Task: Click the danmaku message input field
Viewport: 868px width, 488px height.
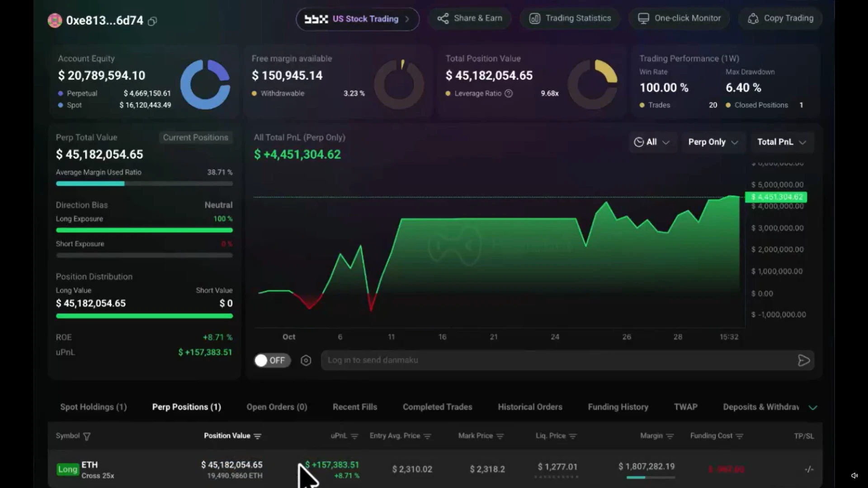Action: pos(558,360)
